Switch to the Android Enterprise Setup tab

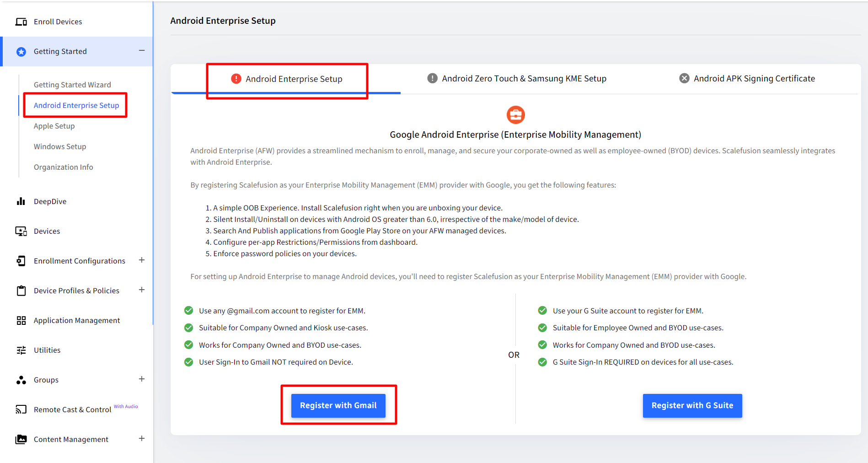point(286,79)
